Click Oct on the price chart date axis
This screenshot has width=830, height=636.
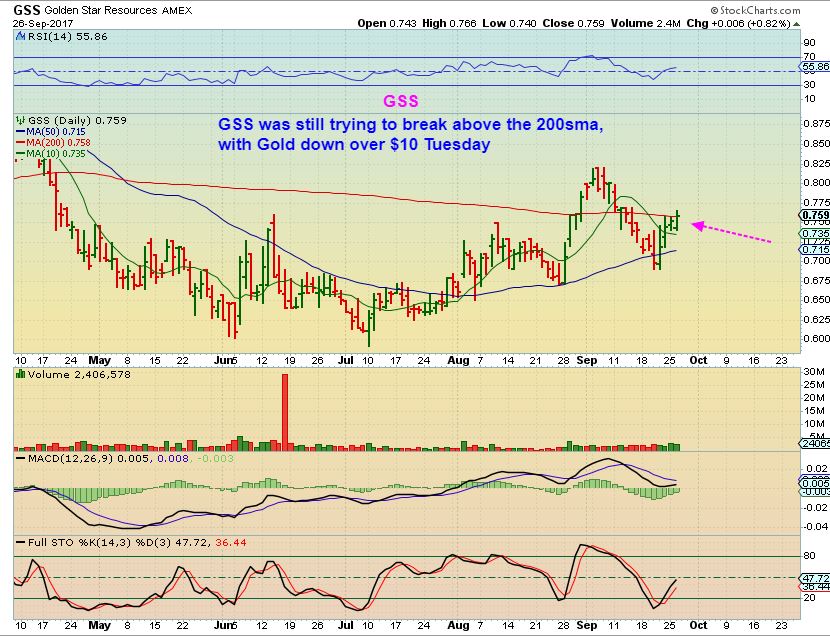pos(698,360)
